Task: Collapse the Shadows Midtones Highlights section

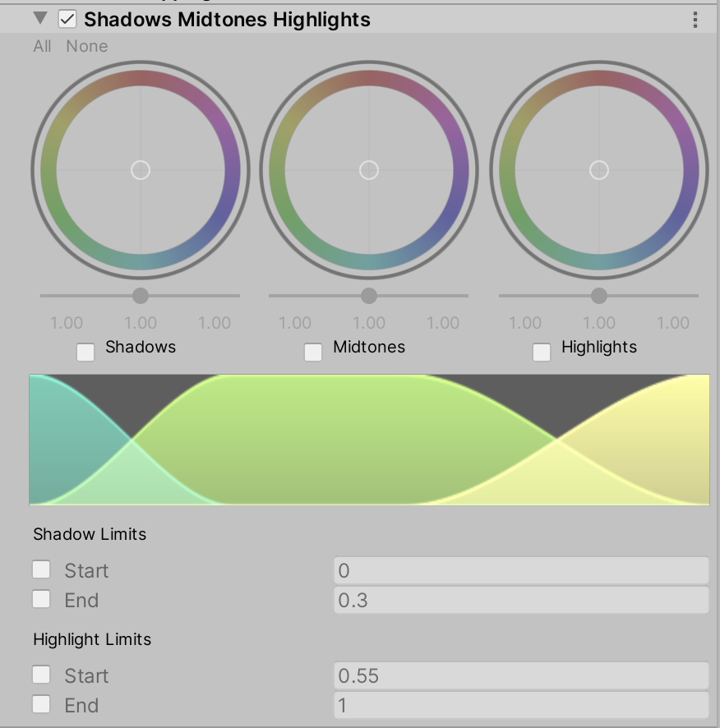Action: point(40,18)
